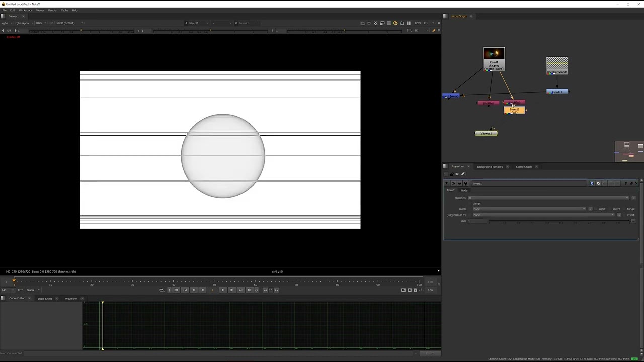Open the mask channel dropdown
This screenshot has width=644, height=362.
pyautogui.click(x=529, y=209)
